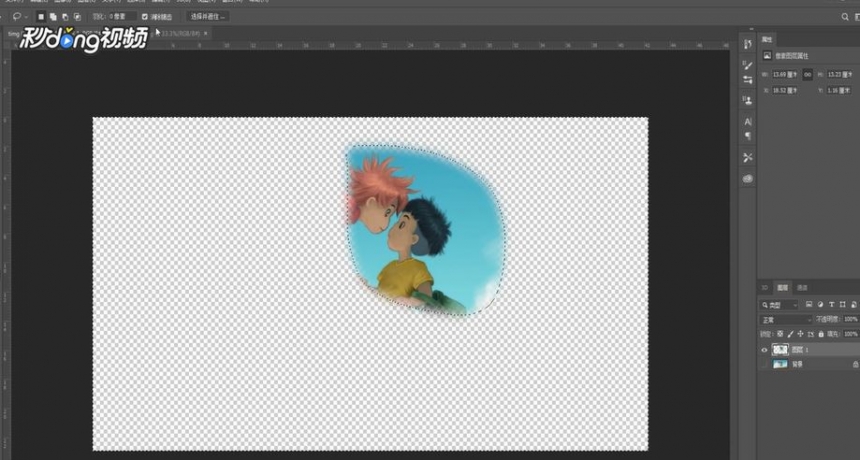Viewport: 860px width, 460px height.
Task: Open the Normal blend mode dropdown
Action: pos(786,319)
